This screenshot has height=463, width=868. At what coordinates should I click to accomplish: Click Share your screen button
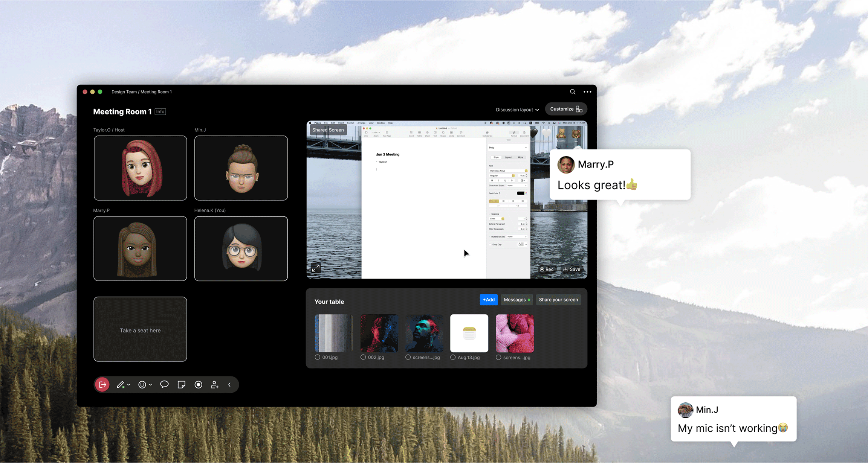click(558, 300)
